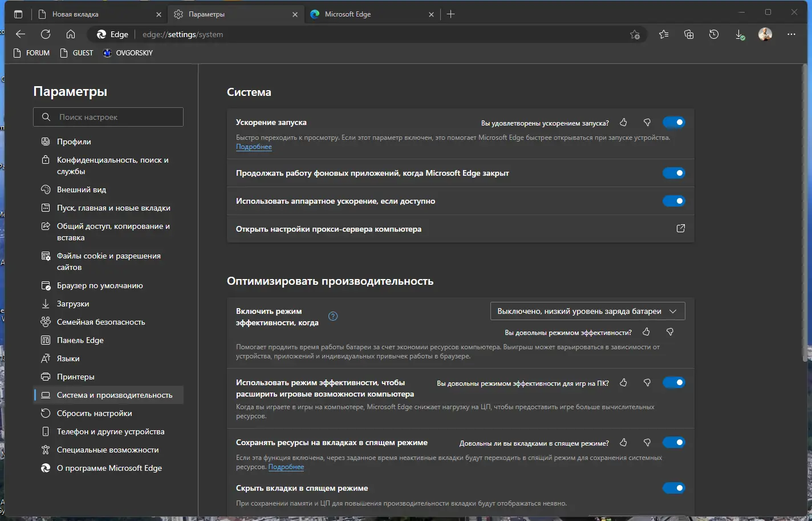
Task: Open Внешний вид settings section
Action: coord(108,189)
